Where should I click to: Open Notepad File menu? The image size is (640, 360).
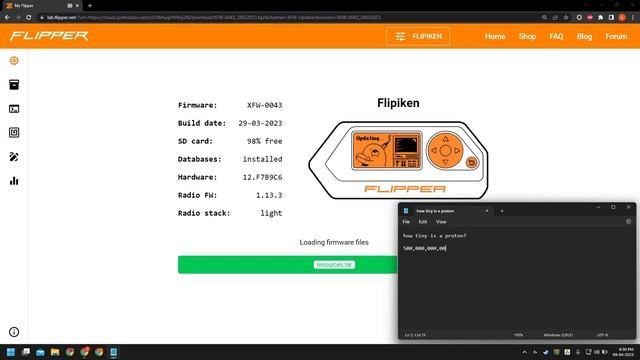point(406,222)
